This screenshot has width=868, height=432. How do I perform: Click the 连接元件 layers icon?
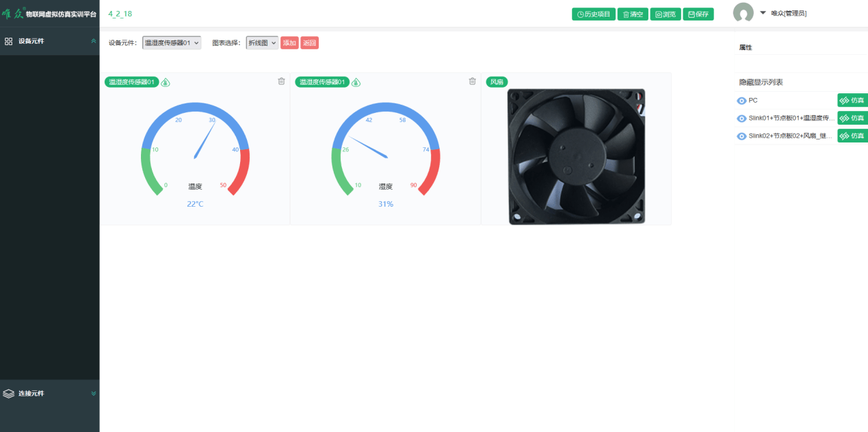(9, 394)
